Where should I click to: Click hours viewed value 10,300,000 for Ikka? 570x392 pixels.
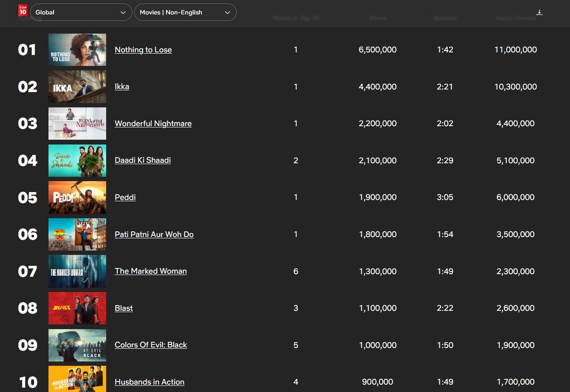coord(516,87)
